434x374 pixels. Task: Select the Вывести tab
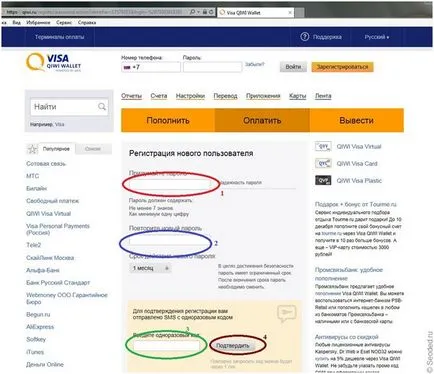tap(356, 120)
